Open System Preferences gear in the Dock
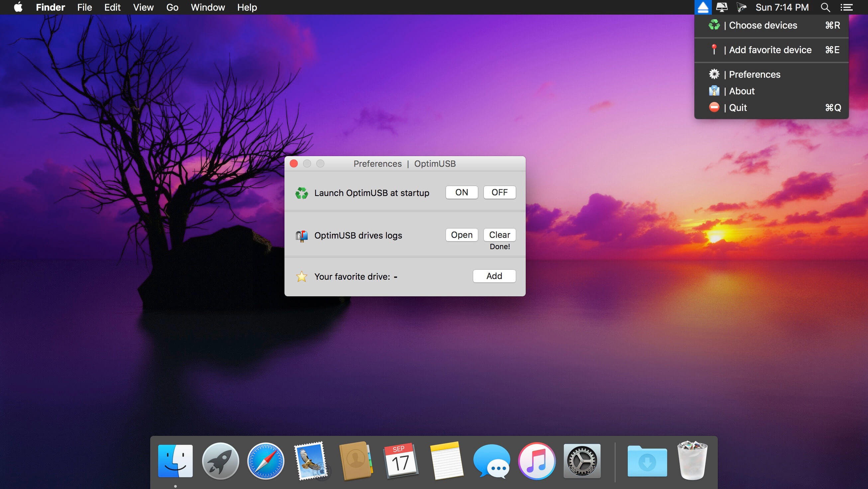Screen dimensions: 868x489 582,461
